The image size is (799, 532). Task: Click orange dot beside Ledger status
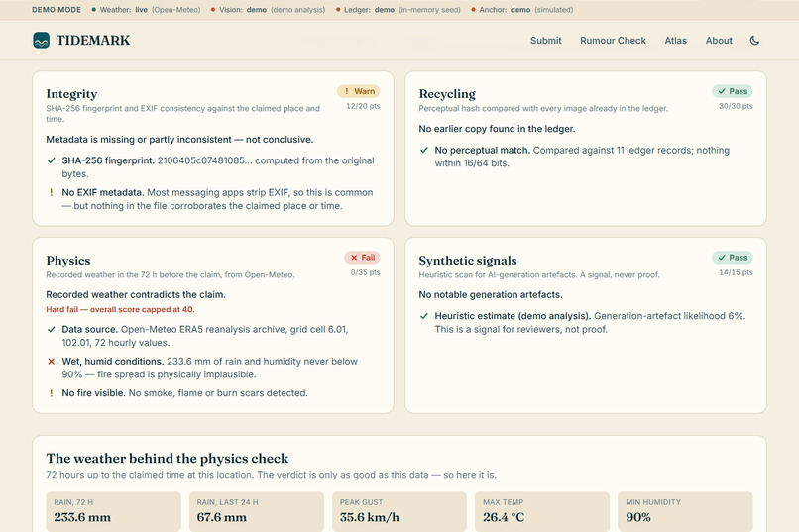pyautogui.click(x=338, y=10)
